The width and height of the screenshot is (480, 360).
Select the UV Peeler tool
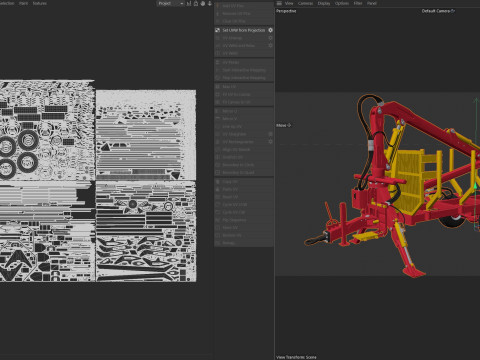point(244,62)
